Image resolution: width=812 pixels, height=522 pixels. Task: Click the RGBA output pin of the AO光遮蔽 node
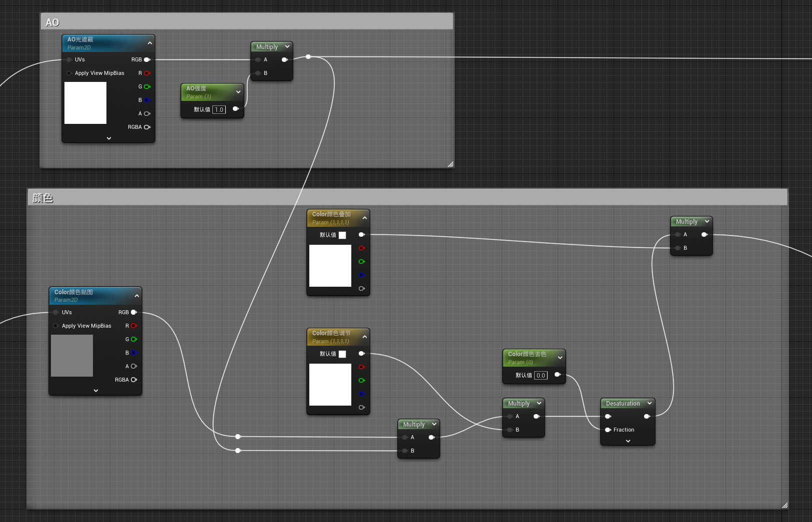click(147, 127)
